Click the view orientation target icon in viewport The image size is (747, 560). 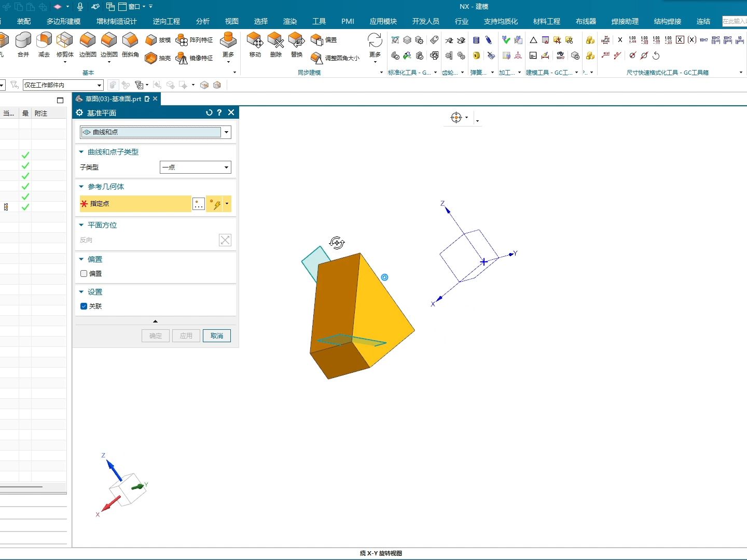click(456, 118)
